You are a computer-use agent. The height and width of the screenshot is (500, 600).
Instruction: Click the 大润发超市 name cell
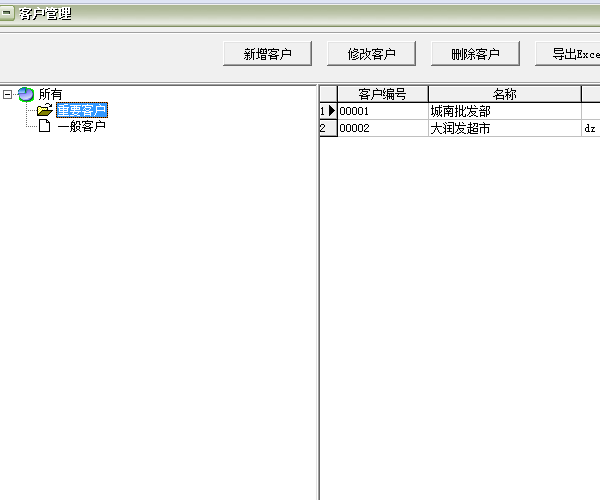(505, 128)
